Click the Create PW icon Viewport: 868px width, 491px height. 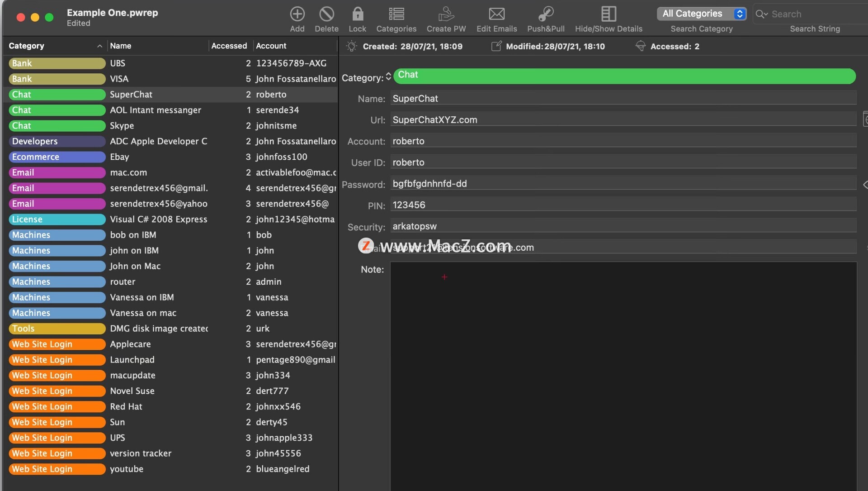[446, 14]
